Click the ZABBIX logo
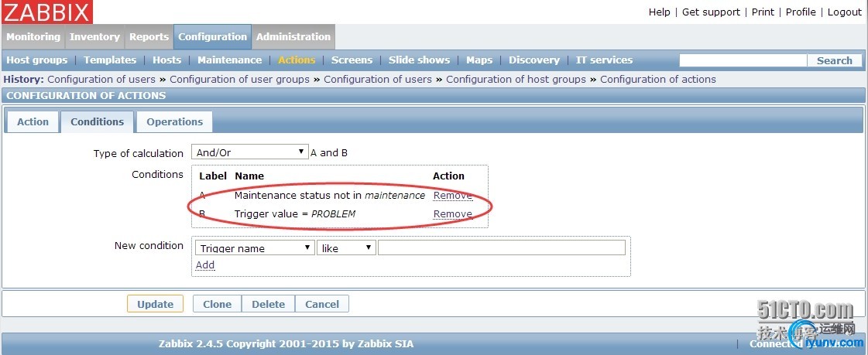Screen dimensions: 868x355 tap(46, 12)
